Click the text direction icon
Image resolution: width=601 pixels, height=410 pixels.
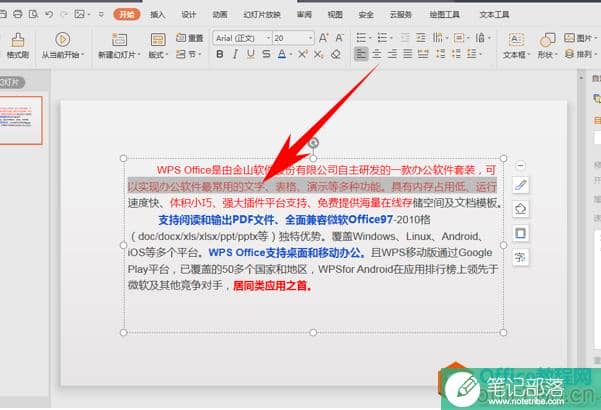pos(437,38)
